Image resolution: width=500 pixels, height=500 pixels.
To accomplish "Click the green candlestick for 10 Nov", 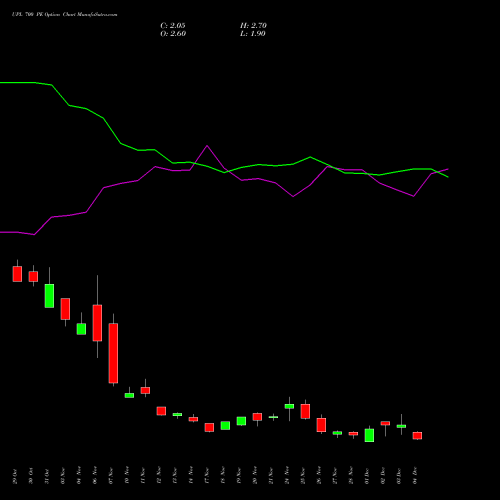I will (129, 395).
